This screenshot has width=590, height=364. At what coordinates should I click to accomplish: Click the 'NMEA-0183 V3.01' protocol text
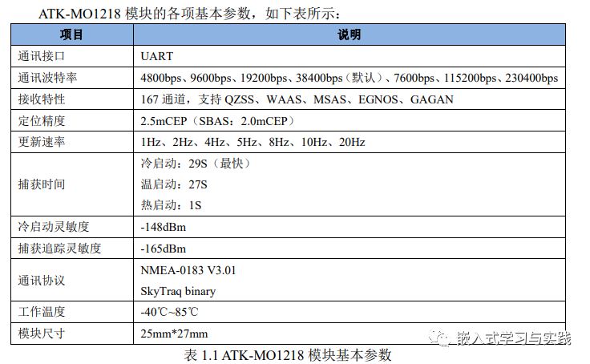188,270
